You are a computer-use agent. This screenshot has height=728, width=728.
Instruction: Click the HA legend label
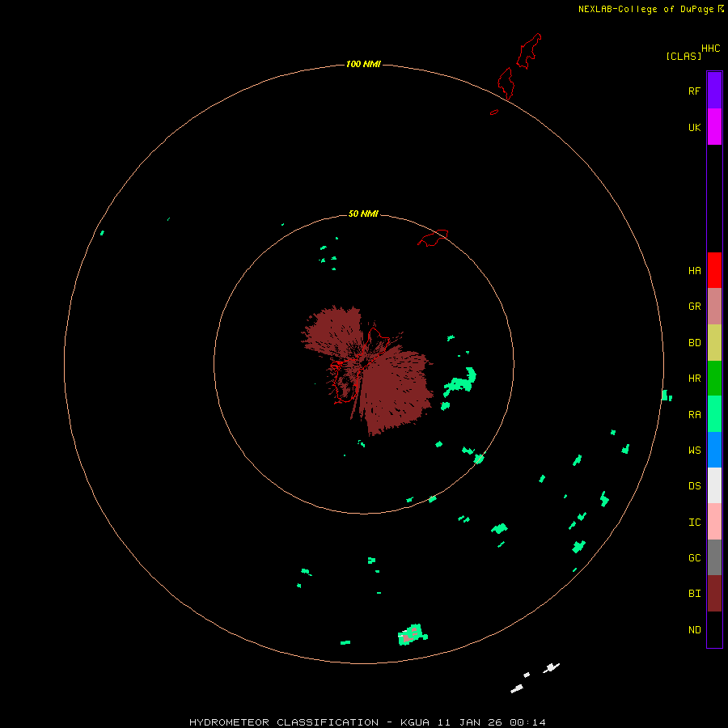click(x=694, y=271)
